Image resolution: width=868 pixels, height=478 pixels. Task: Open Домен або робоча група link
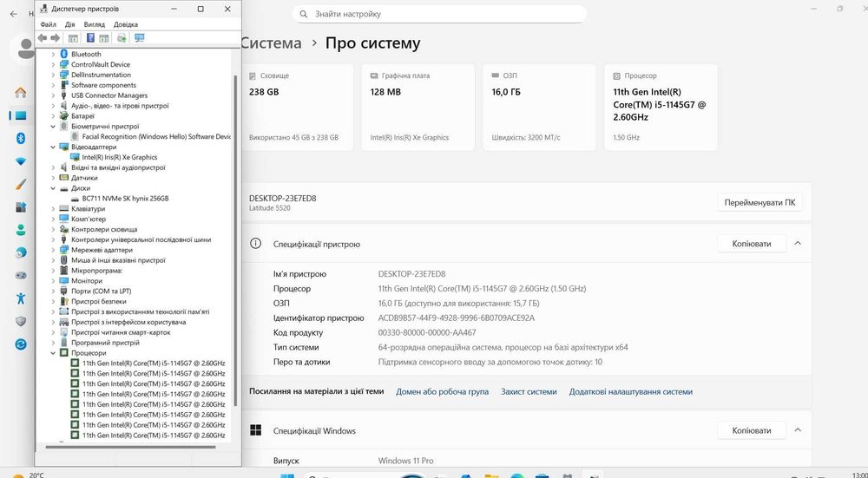[x=443, y=392]
